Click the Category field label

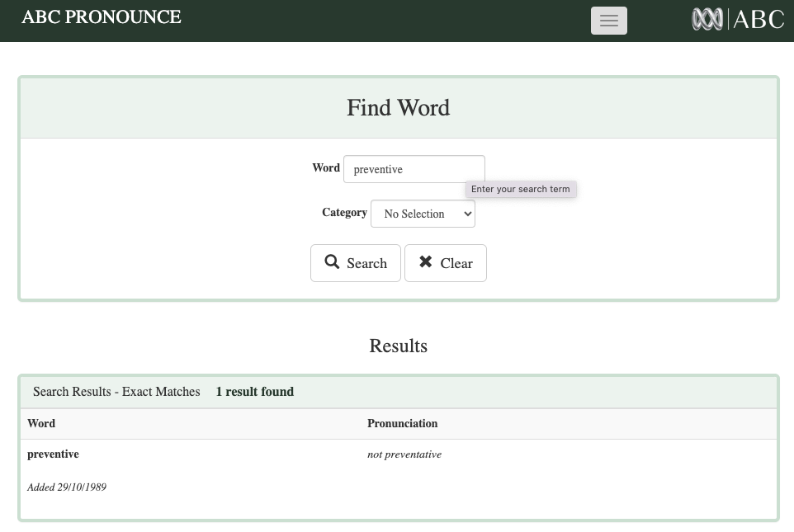[x=344, y=212]
